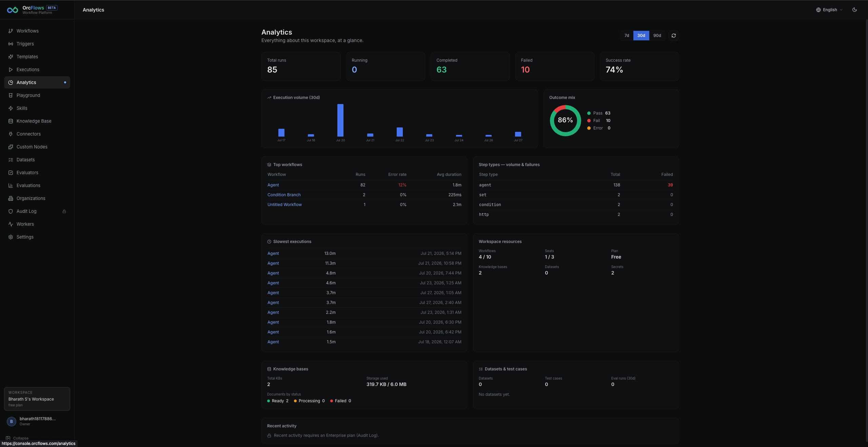Collapse the sidebar
Screen dimensions: 868x447
pyautogui.click(x=17, y=438)
